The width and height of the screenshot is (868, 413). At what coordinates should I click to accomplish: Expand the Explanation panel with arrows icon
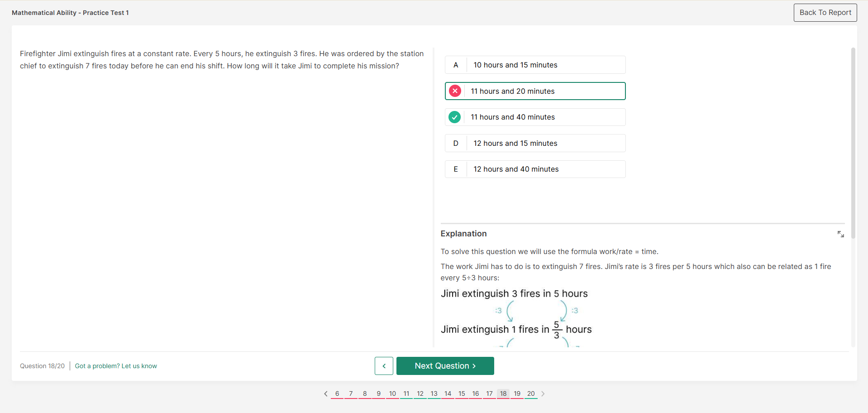point(840,234)
